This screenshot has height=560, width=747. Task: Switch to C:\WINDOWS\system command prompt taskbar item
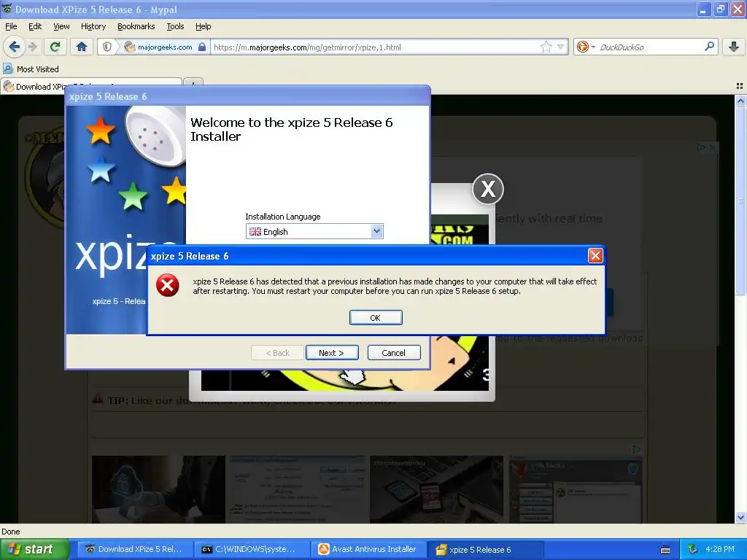click(252, 549)
